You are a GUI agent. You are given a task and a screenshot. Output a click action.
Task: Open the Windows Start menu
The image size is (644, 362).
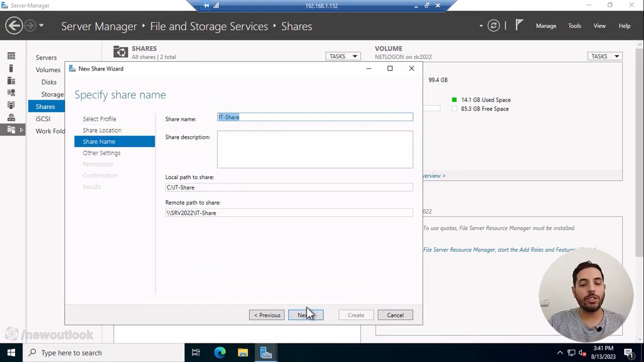pyautogui.click(x=11, y=353)
